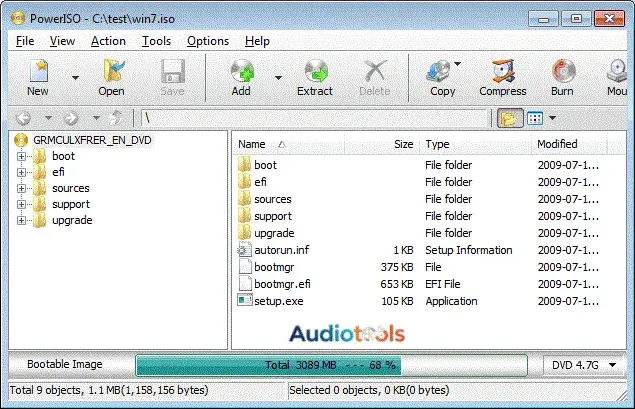635x409 pixels.
Task: Select the upgrade folder in tree pane
Action: click(72, 221)
